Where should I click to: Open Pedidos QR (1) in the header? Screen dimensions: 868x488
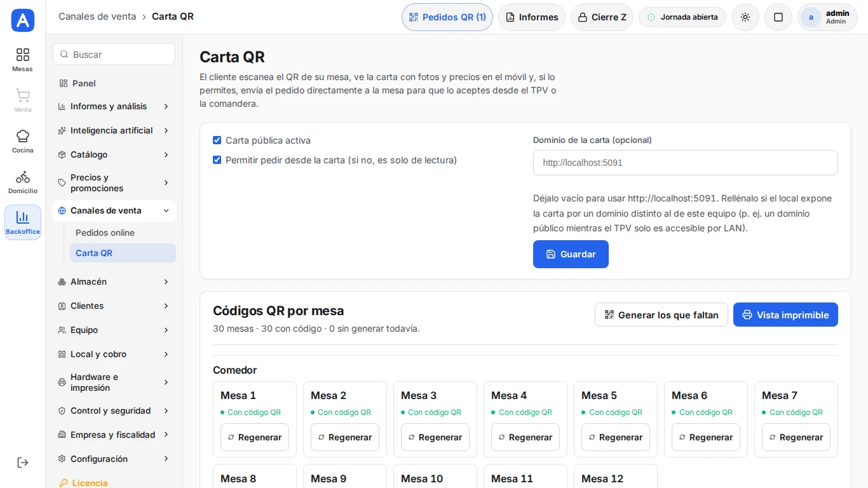tap(447, 17)
